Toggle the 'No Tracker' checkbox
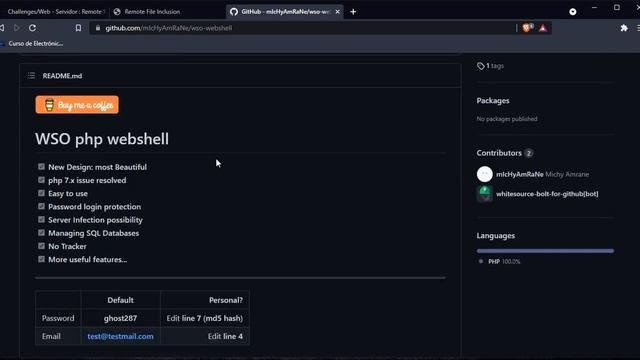 tap(41, 246)
